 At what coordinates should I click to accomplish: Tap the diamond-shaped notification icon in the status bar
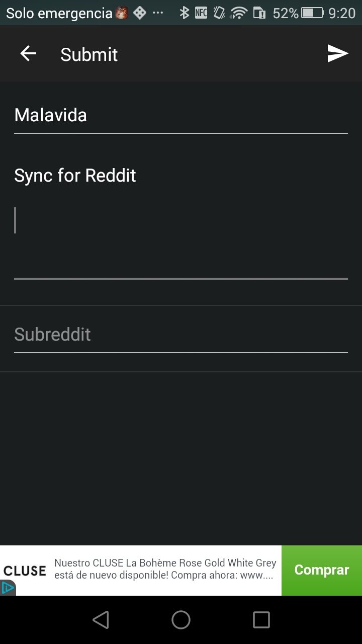pos(140,13)
